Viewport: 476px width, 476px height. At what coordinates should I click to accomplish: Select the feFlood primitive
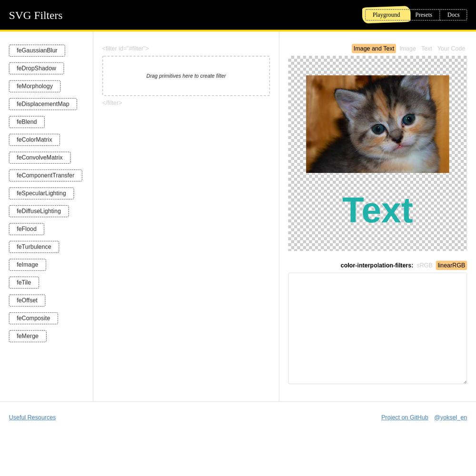click(x=26, y=229)
